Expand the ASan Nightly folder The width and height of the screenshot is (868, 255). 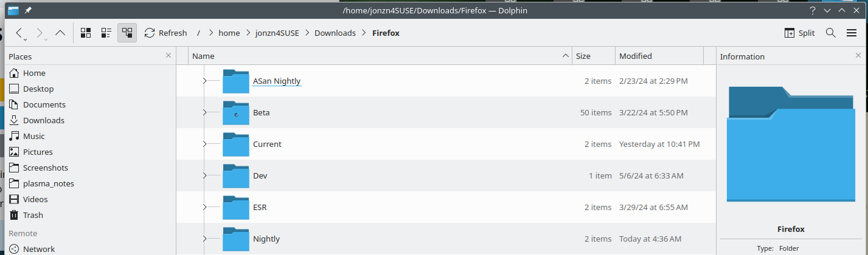[x=204, y=80]
